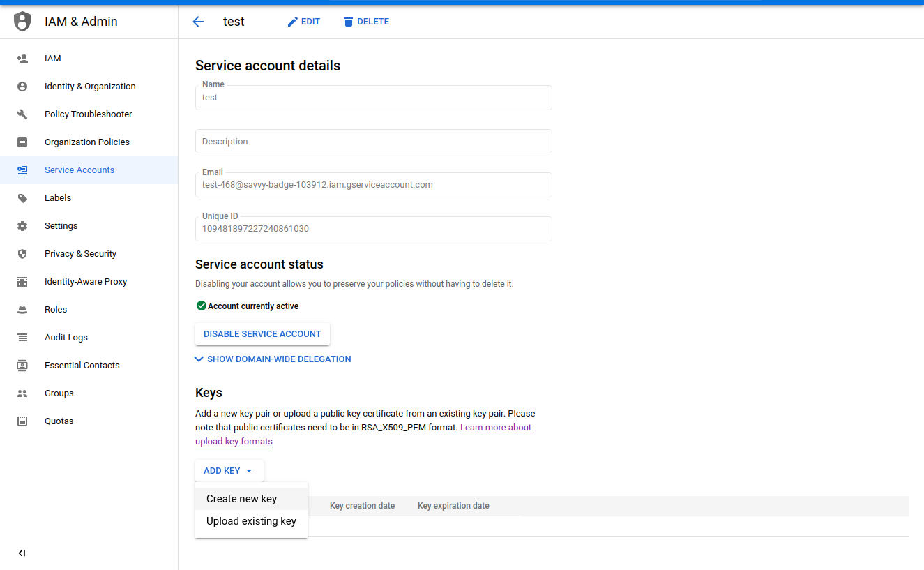
Task: Open the Add Key dropdown
Action: click(x=229, y=471)
